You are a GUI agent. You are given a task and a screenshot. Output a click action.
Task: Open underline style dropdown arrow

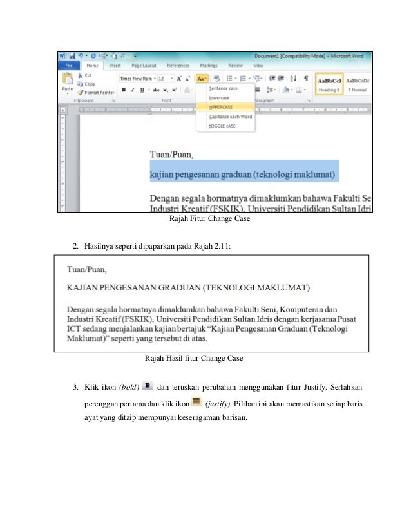pyautogui.click(x=148, y=90)
